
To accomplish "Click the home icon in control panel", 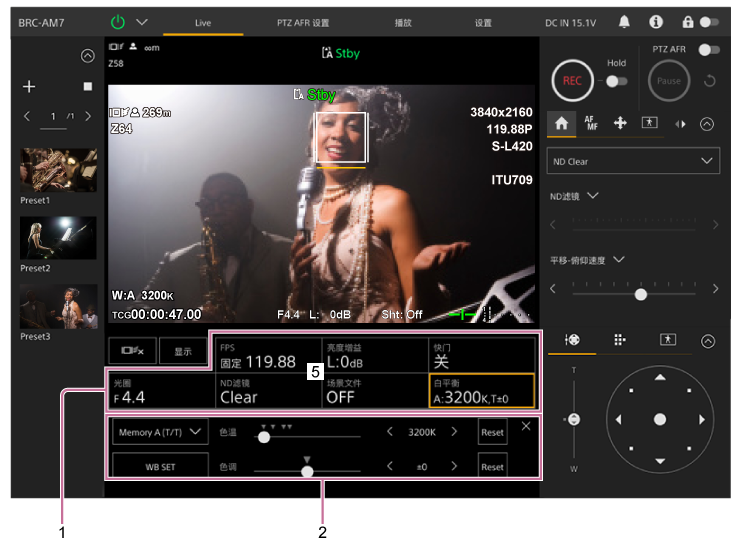I will (562, 123).
